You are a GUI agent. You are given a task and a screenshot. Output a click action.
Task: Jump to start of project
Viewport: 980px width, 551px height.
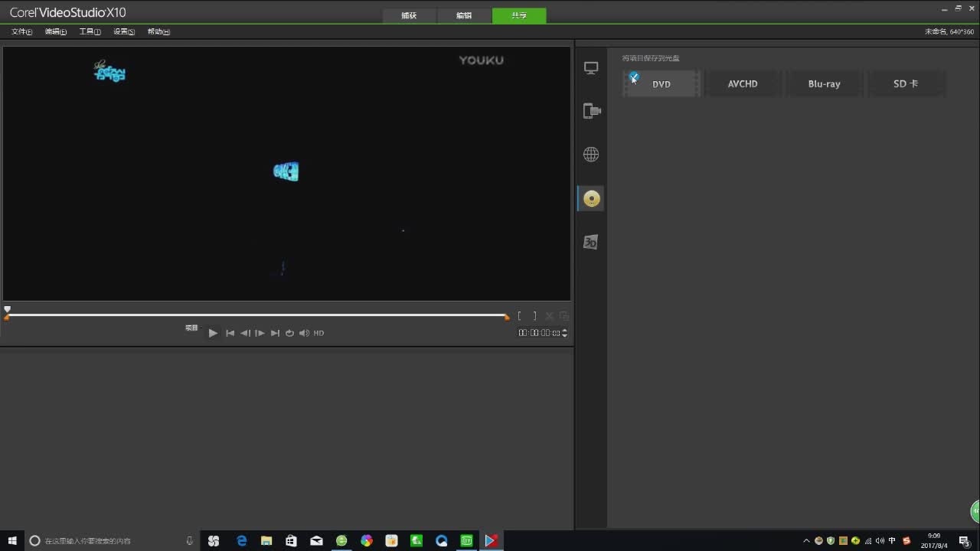tap(230, 333)
